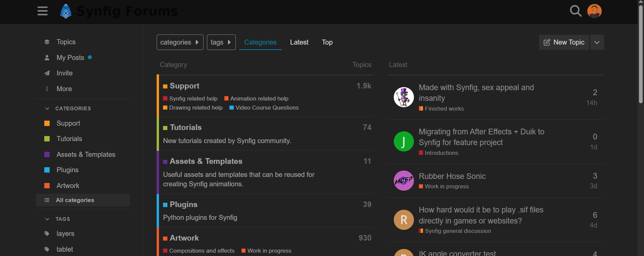Click the MGFP user avatar thumbnail

click(404, 181)
